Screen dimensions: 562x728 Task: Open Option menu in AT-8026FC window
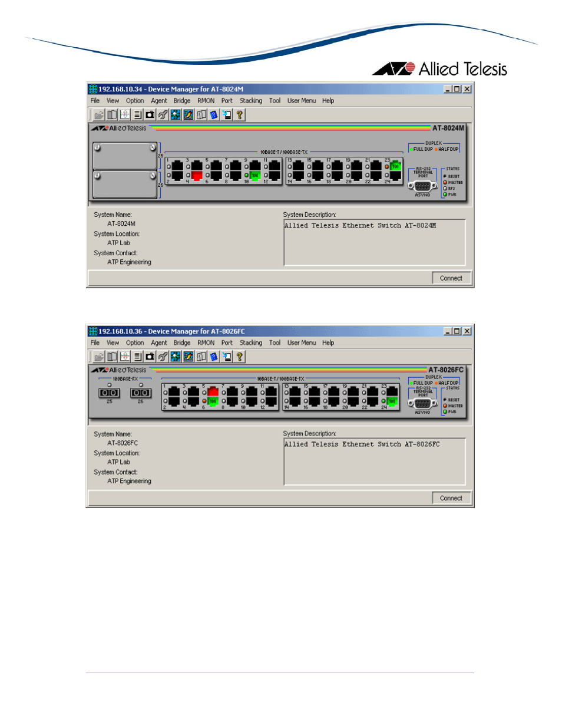pos(135,342)
